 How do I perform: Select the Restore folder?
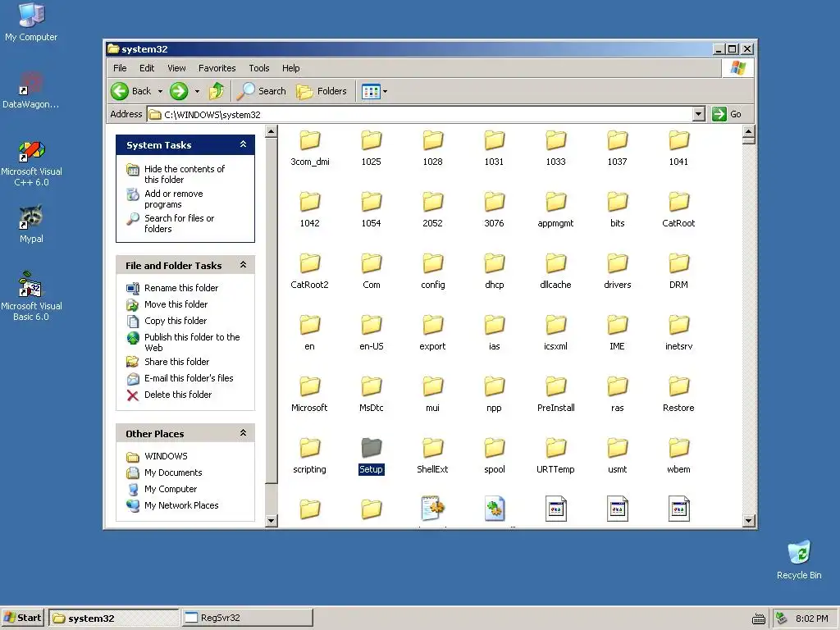click(678, 395)
